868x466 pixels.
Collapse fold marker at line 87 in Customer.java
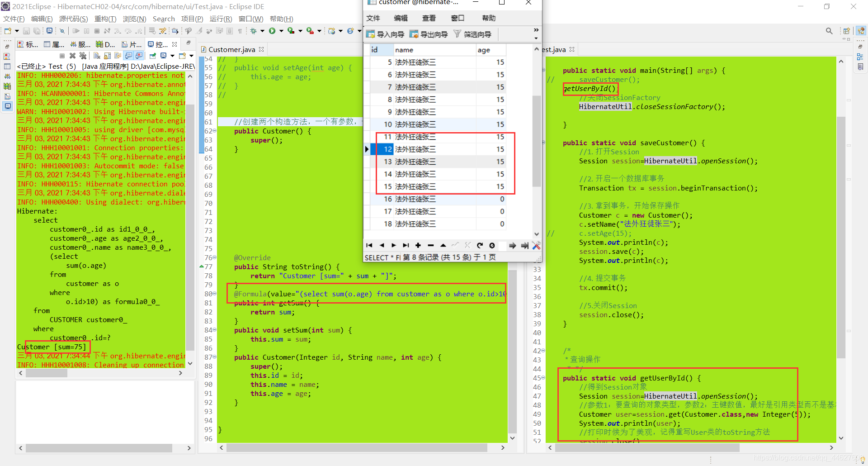point(215,357)
